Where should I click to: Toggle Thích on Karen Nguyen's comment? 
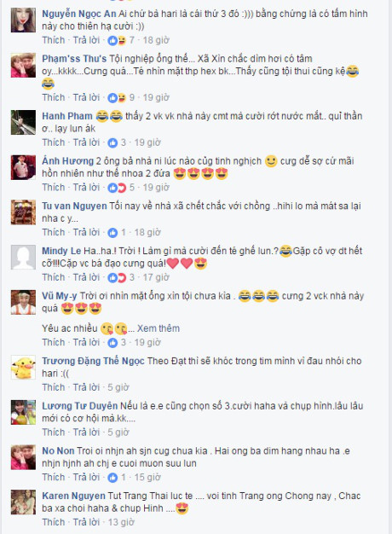(54, 522)
